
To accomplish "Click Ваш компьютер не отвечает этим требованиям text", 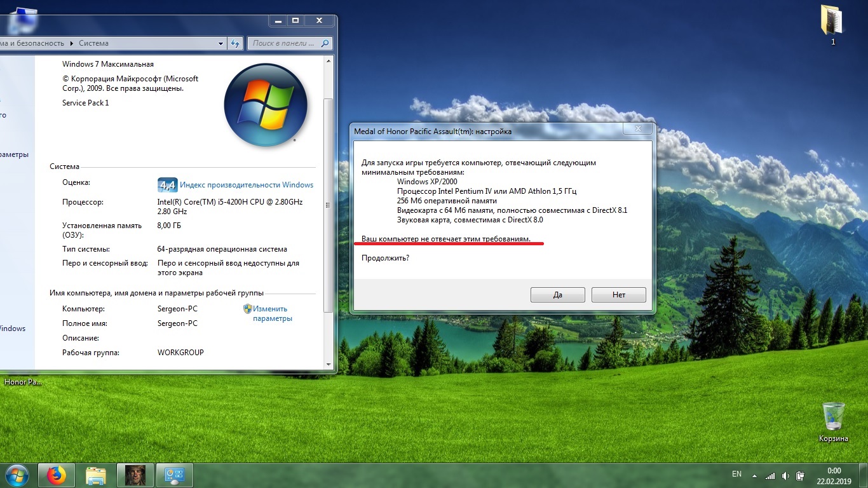I will pos(445,238).
